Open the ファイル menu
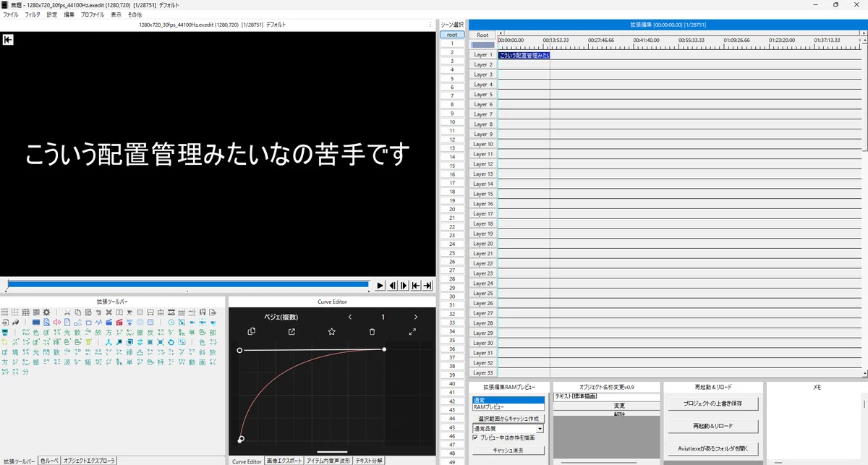 (x=11, y=14)
